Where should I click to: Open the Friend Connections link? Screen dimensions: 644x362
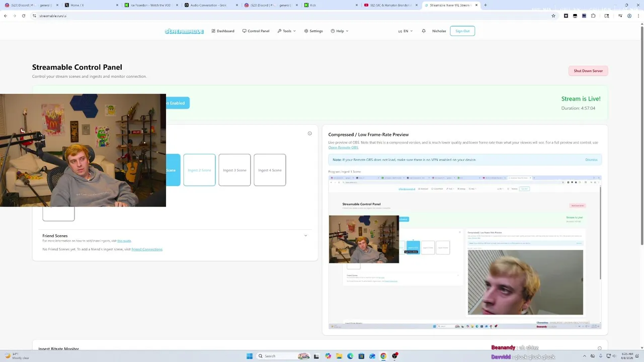pos(147,249)
